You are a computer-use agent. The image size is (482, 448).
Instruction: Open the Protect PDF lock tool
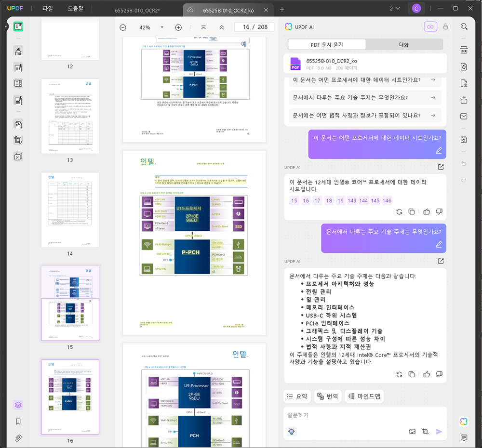(464, 83)
